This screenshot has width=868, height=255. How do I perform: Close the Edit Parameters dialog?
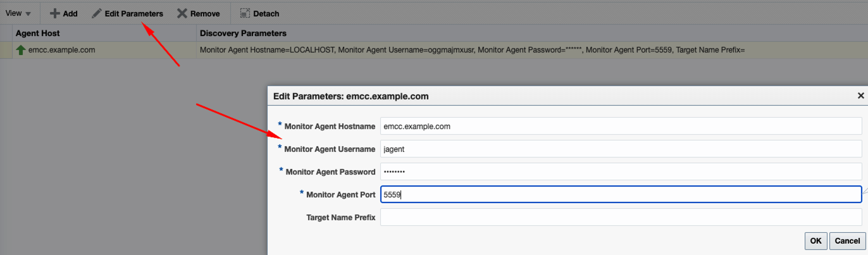[860, 96]
